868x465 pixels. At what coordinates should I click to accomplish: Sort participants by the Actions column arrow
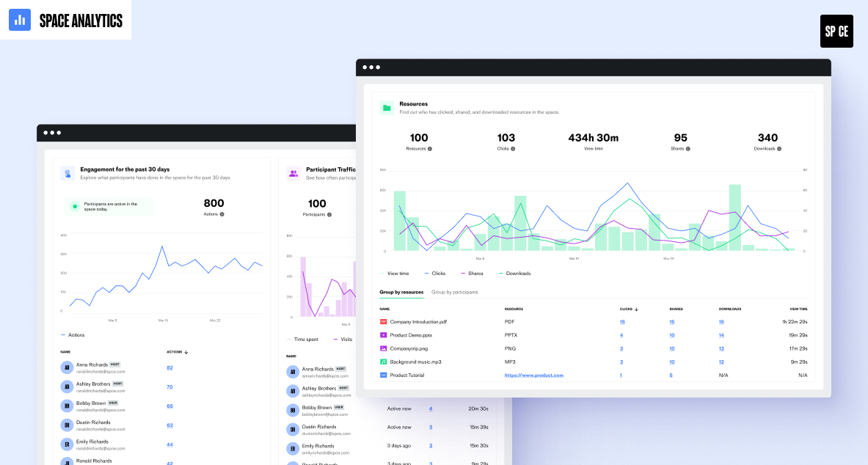[x=186, y=352]
